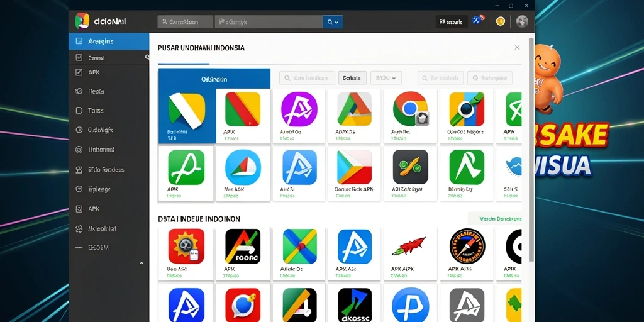Select Akleolnlat in the sidebar
The image size is (644, 322).
(109, 228)
